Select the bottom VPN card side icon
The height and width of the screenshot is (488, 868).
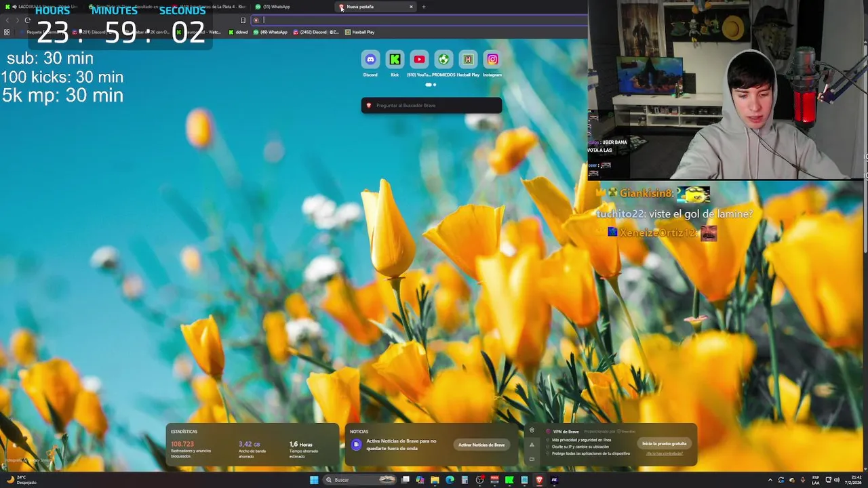(532, 459)
